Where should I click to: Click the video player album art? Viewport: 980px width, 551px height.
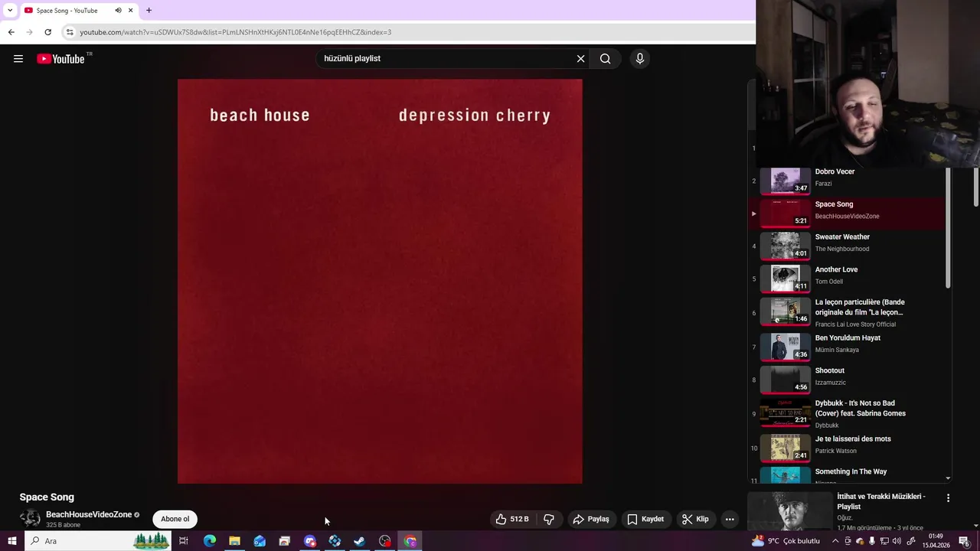(380, 282)
